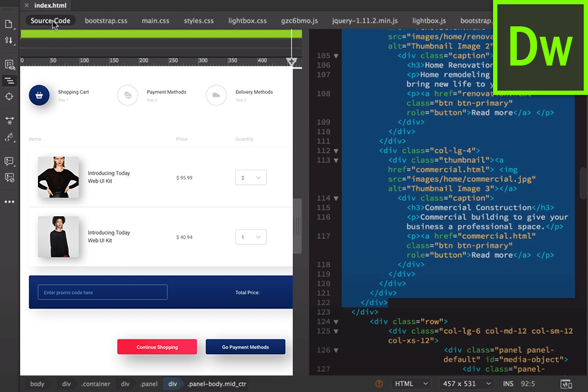
Task: Click the shopping cart step circle icon
Action: coord(39,96)
